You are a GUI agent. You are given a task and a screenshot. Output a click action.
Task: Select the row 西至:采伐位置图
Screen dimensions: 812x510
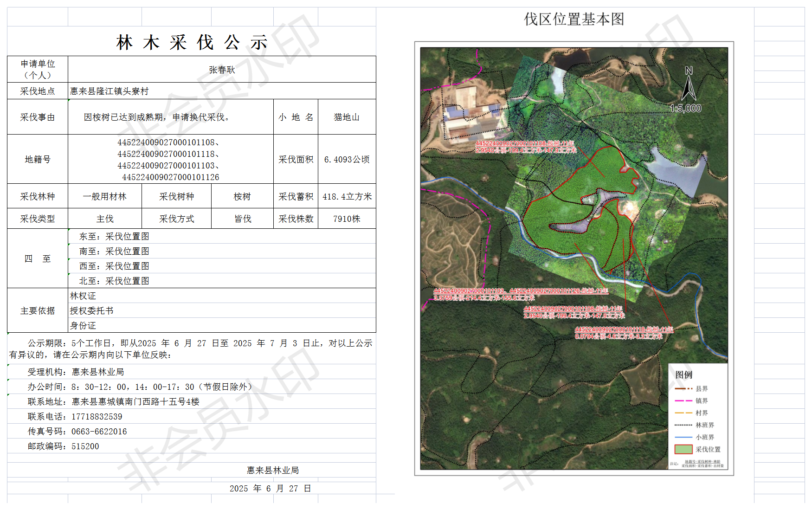tap(222, 266)
